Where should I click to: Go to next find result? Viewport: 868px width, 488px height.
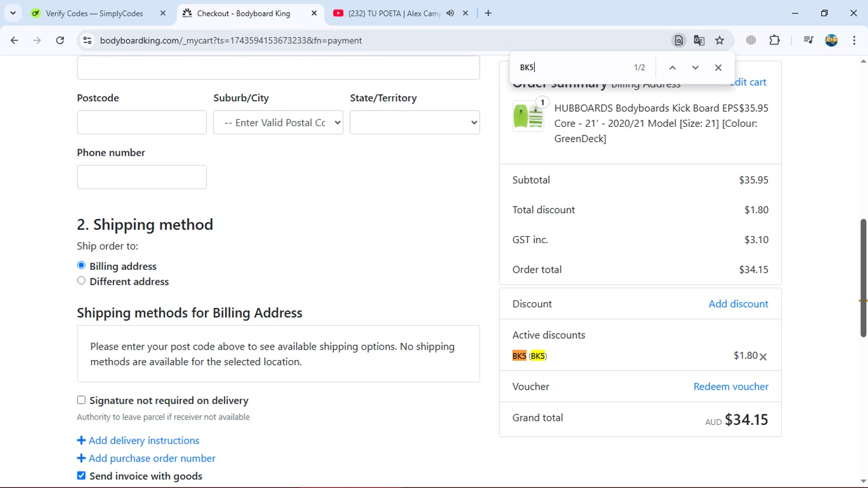(696, 68)
